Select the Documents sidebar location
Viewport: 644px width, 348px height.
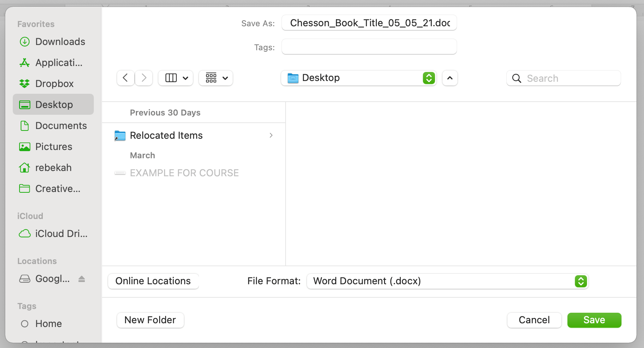61,126
